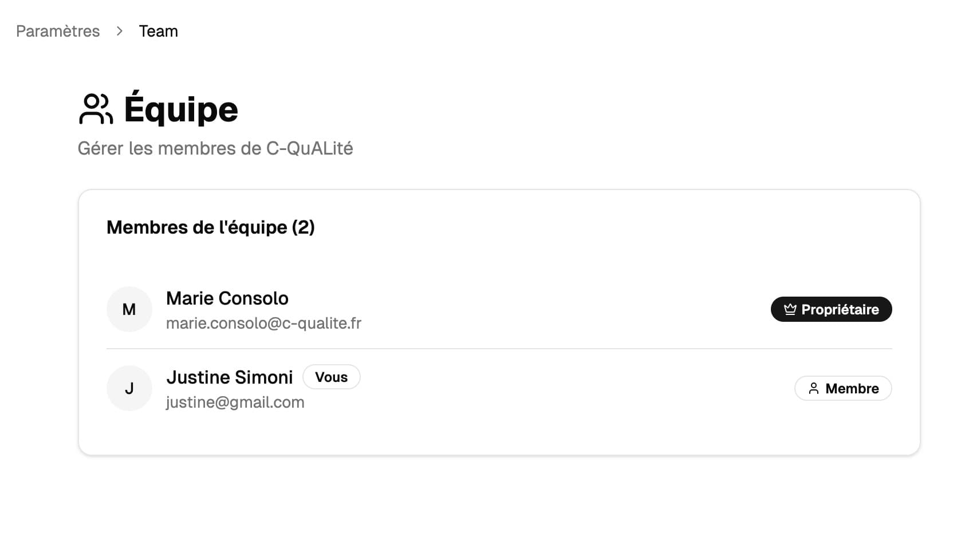This screenshot has width=969, height=560.
Task: Go back to Paramètres breadcrumb
Action: tap(58, 31)
